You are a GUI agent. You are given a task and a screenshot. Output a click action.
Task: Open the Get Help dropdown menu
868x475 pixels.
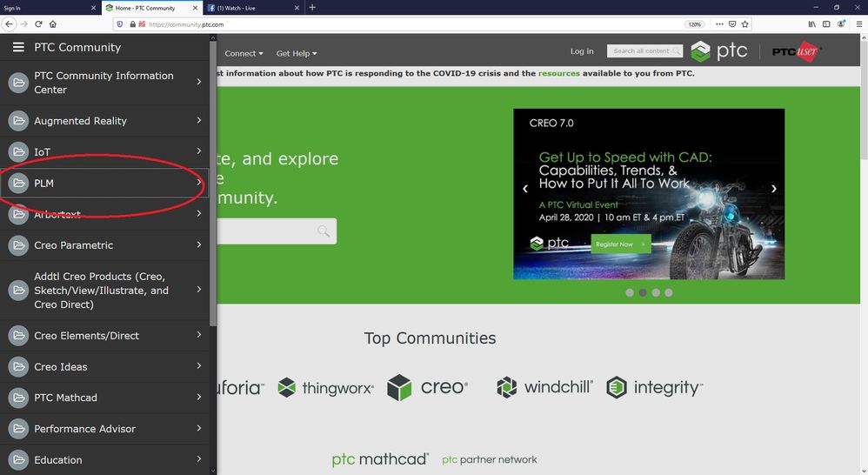click(297, 53)
